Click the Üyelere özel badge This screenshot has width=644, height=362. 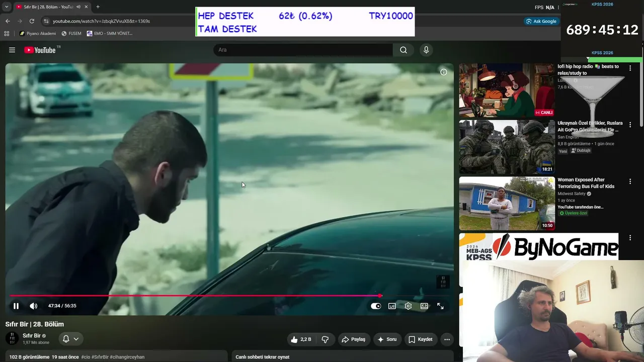[x=573, y=213]
